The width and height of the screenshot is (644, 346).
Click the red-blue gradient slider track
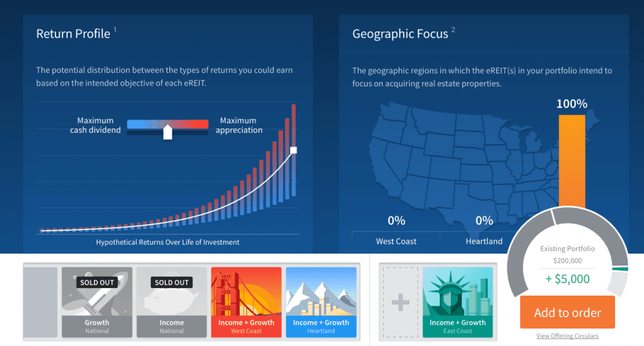167,124
